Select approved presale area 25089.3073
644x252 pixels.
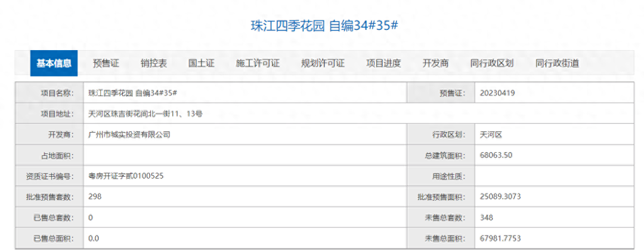point(500,196)
